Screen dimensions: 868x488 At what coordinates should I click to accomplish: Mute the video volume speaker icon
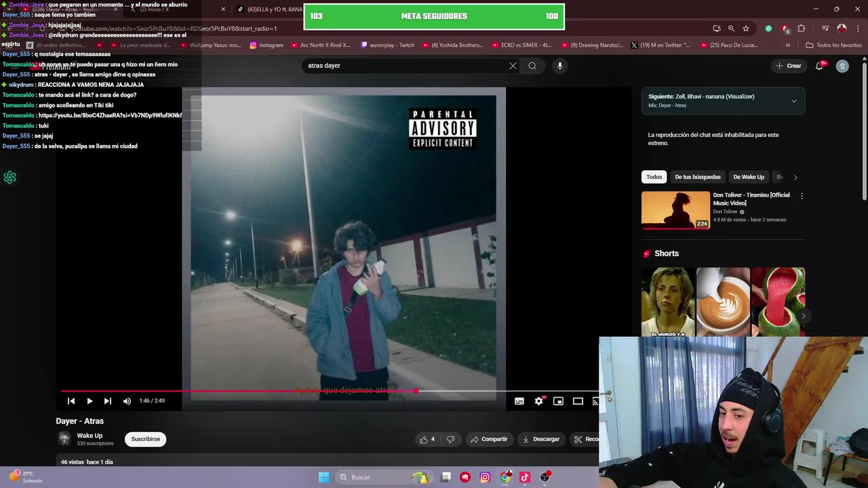(x=127, y=401)
